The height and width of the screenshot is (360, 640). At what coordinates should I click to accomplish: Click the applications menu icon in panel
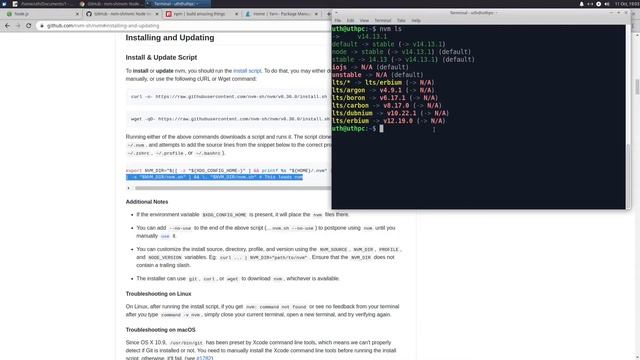(x=4, y=4)
